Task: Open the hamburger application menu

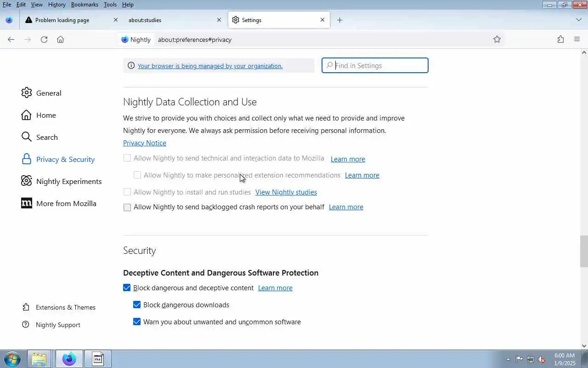Action: click(x=577, y=40)
